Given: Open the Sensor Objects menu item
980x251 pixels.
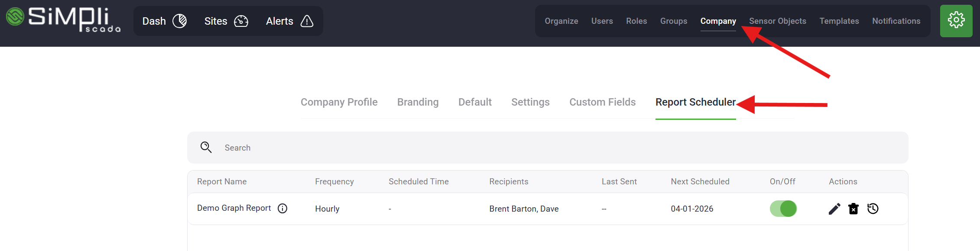Looking at the screenshot, I should (777, 21).
